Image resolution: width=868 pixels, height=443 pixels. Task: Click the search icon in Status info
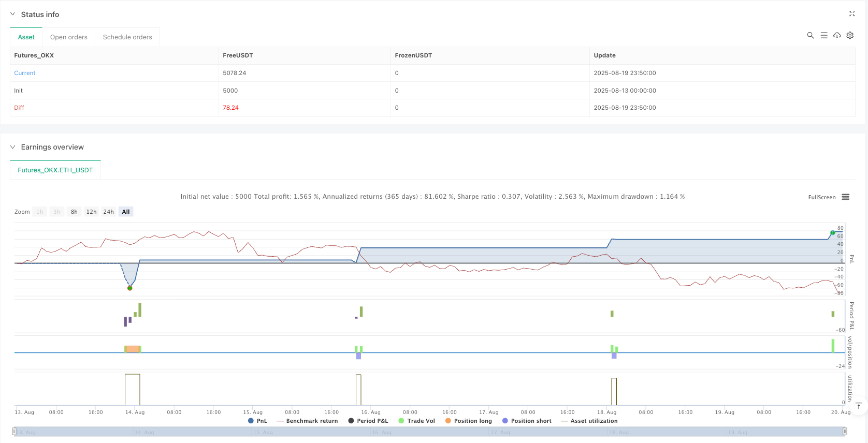(x=810, y=35)
